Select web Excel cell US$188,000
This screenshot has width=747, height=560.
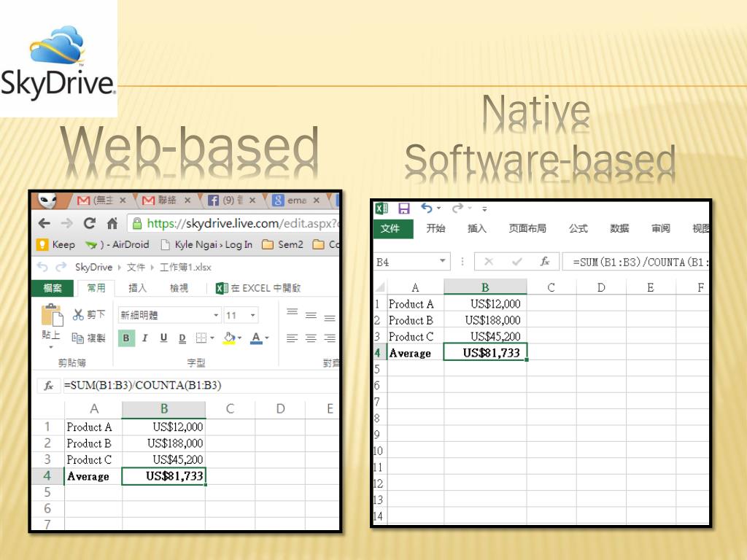164,443
